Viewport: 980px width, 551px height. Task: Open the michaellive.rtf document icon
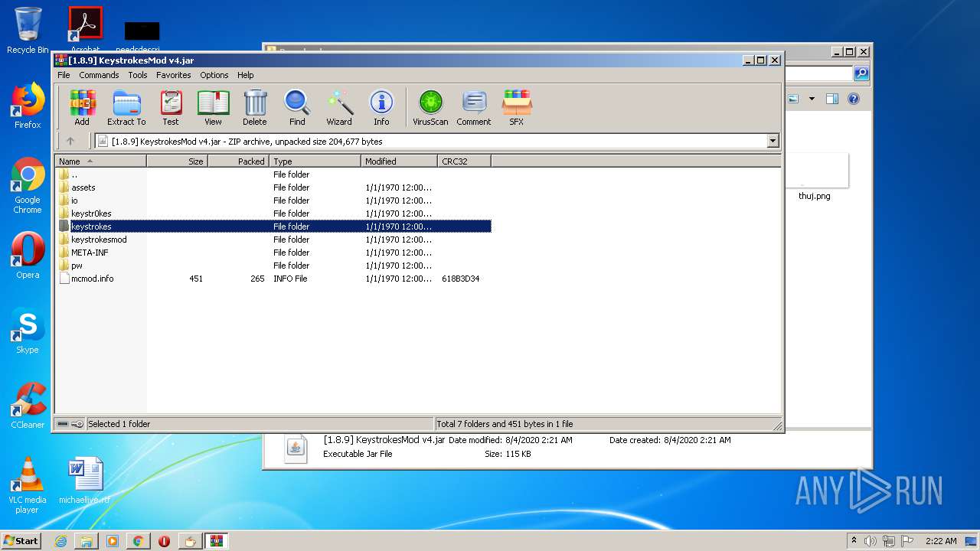[x=85, y=481]
